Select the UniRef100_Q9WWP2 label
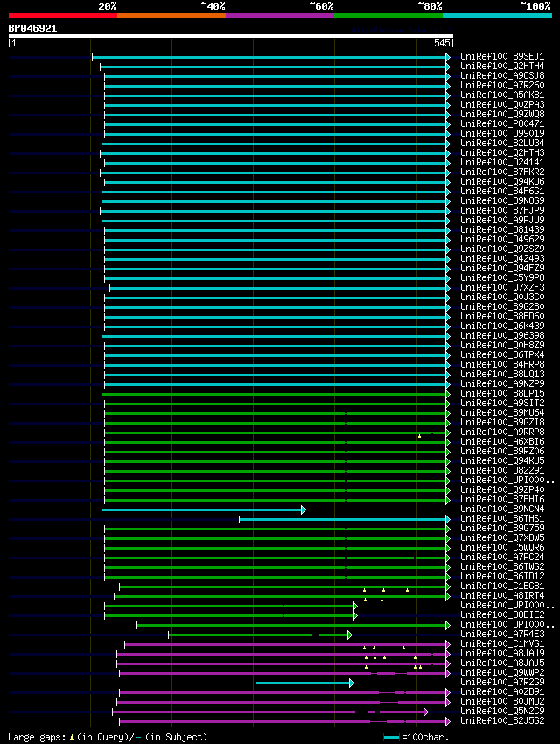Screen dimensions: 560x744 502,672
